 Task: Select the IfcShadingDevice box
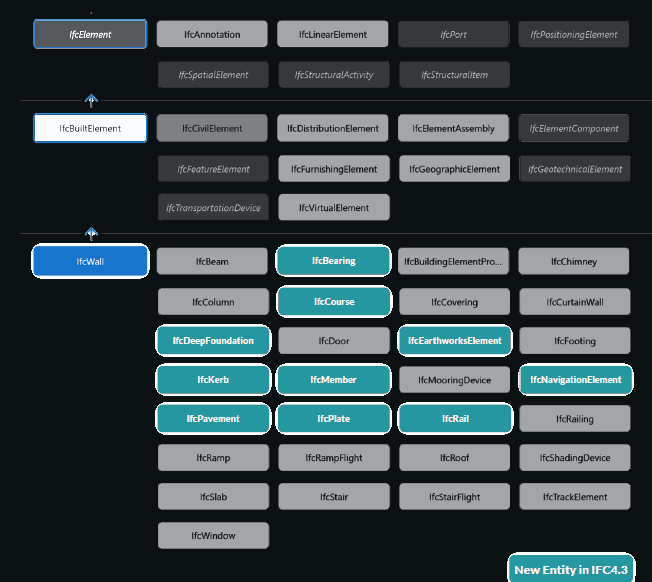tap(575, 457)
